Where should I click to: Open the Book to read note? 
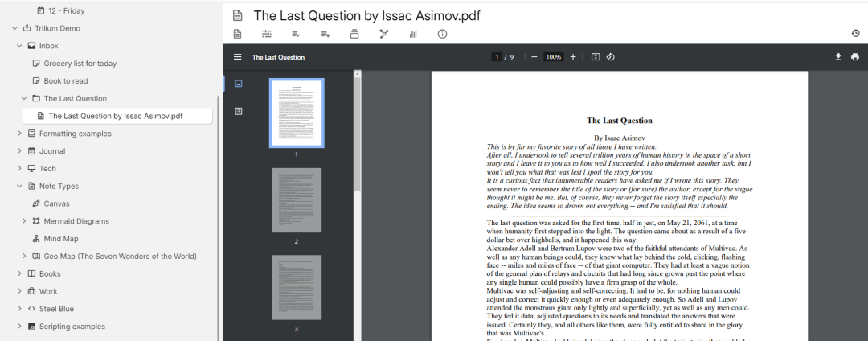tap(66, 80)
